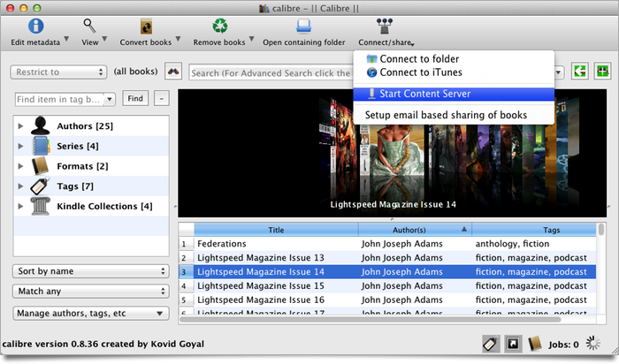Open View dropdown arrow

(x=104, y=39)
